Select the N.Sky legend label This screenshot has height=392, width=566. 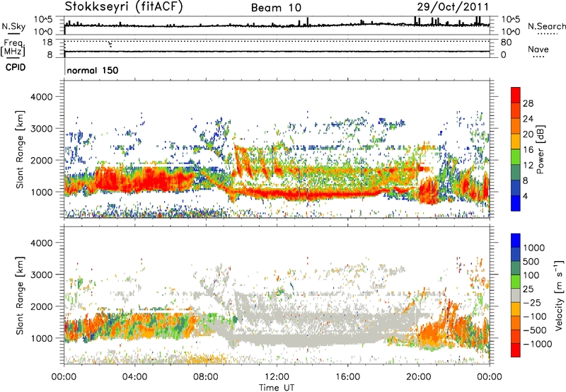tap(13, 26)
